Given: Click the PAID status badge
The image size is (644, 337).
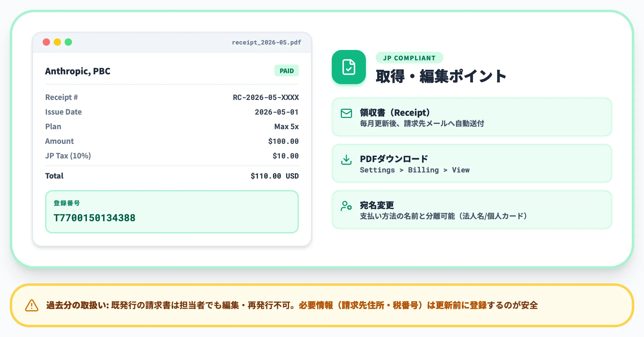Looking at the screenshot, I should tap(287, 71).
